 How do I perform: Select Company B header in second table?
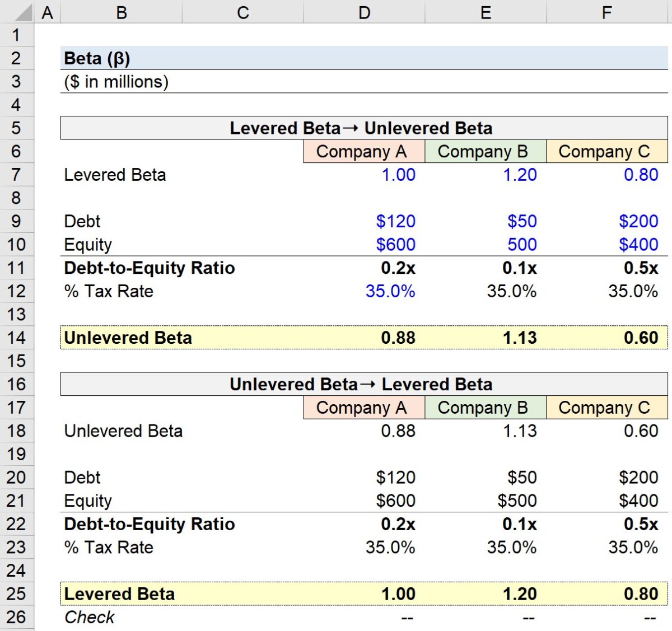[x=485, y=408]
